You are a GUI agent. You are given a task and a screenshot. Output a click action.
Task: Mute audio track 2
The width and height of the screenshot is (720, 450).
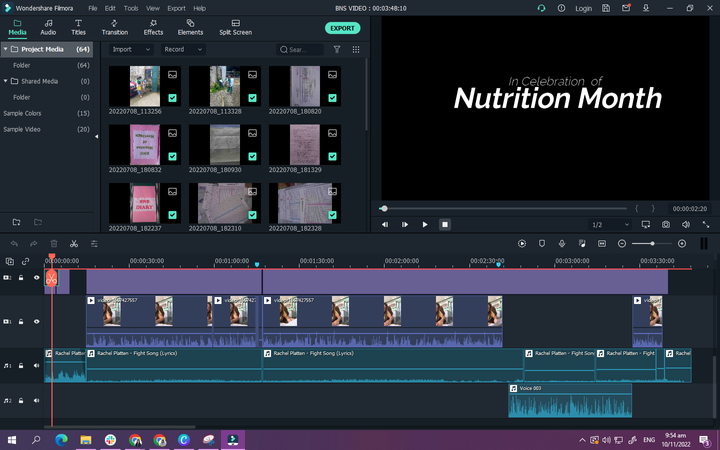[36, 400]
